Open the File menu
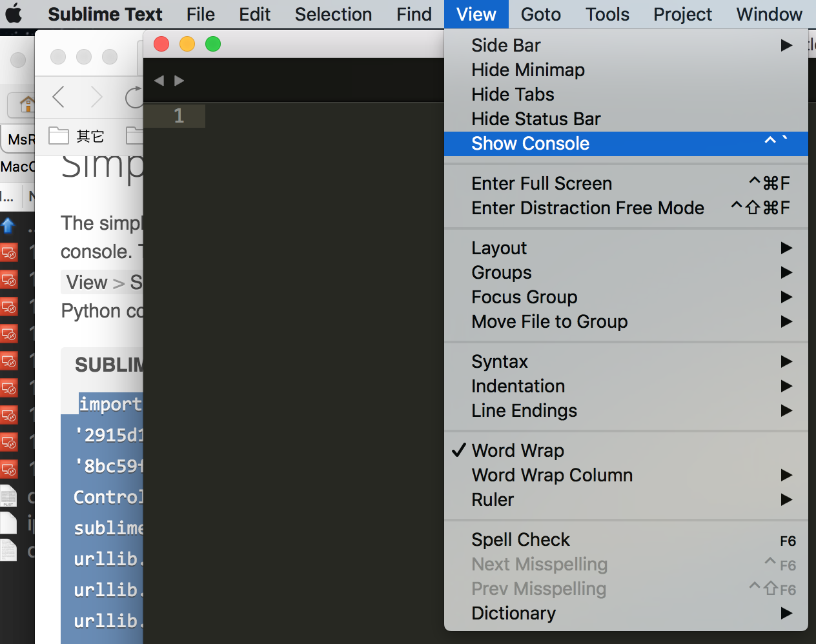This screenshot has height=644, width=816. pyautogui.click(x=201, y=14)
